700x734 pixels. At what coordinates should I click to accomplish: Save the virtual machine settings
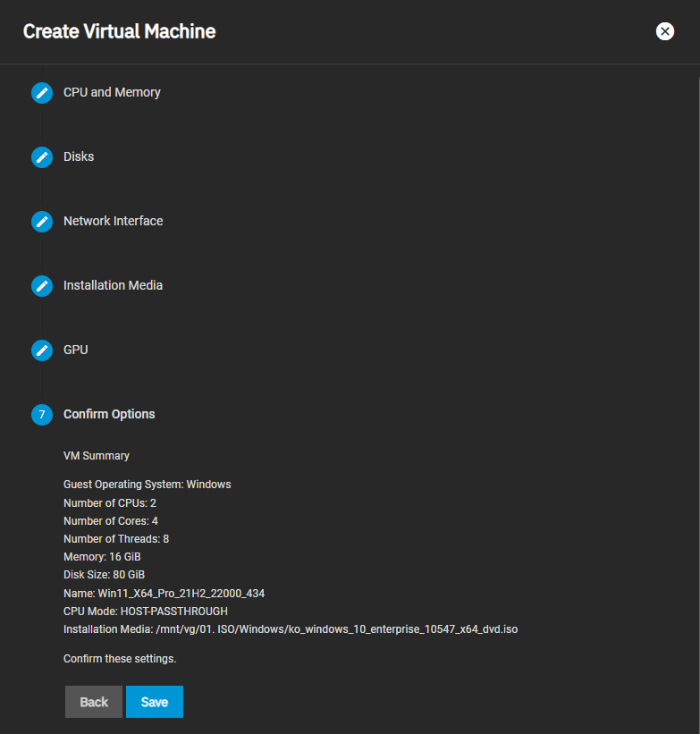[x=155, y=702]
